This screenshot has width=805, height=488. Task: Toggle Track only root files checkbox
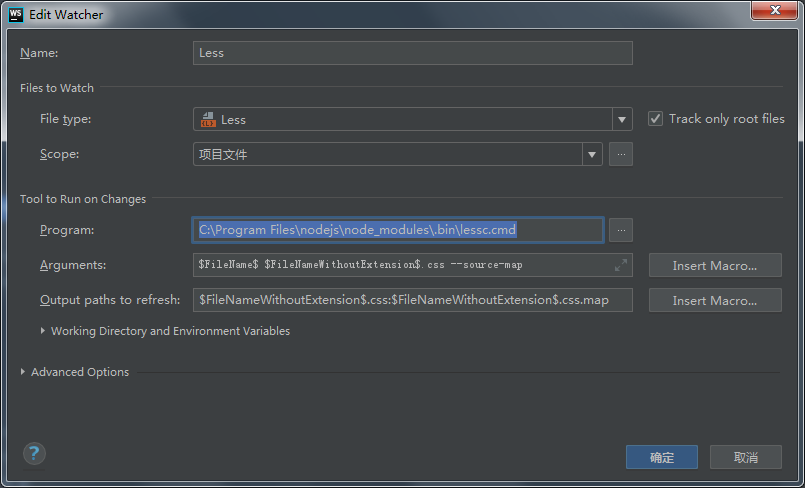(x=656, y=119)
